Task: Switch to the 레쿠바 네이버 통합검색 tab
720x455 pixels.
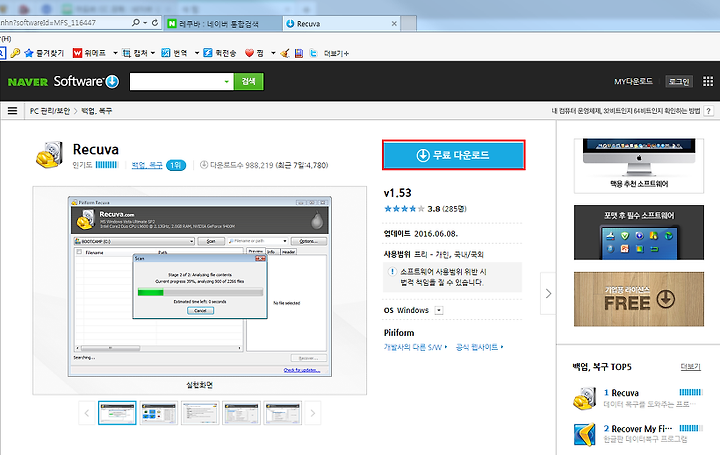Action: [223, 23]
